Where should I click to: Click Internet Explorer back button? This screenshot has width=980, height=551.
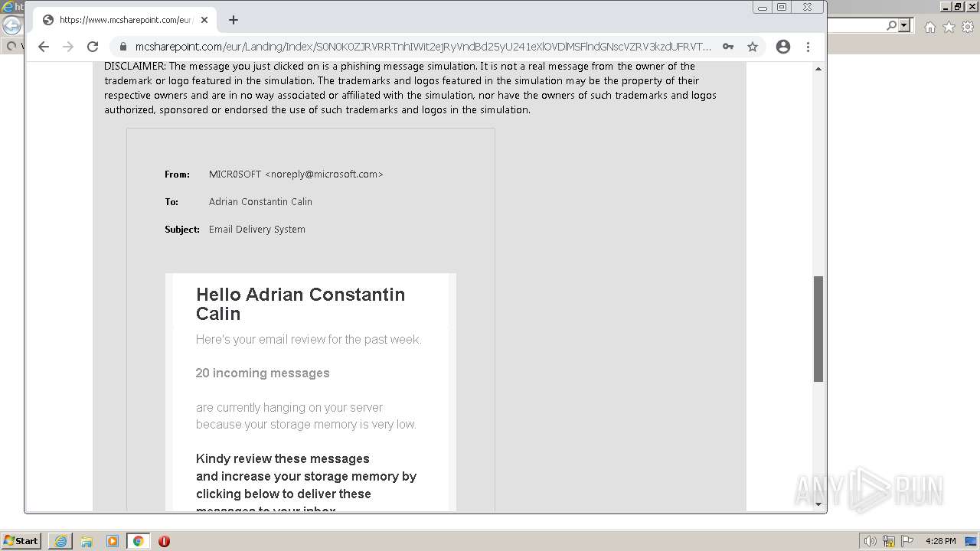click(11, 25)
